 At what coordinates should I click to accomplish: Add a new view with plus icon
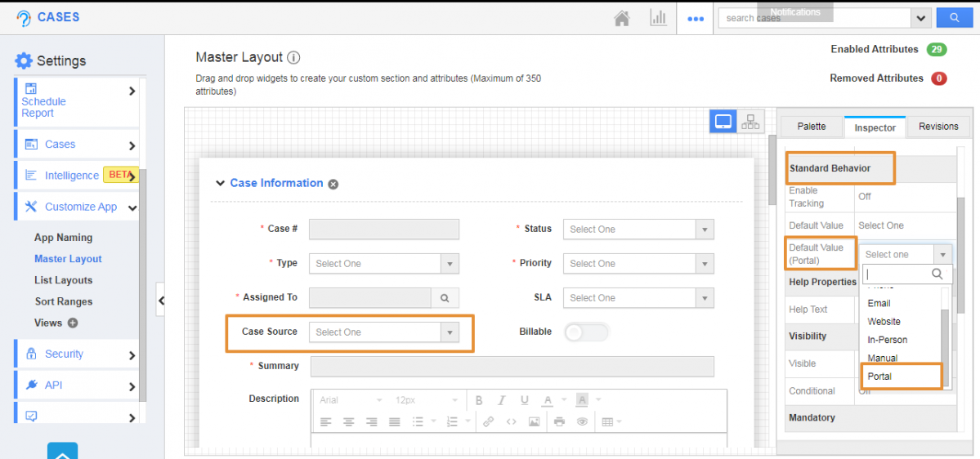click(73, 323)
